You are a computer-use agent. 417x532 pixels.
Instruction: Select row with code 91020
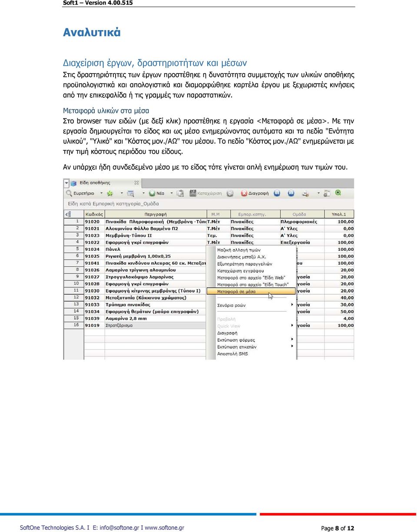coord(209,222)
